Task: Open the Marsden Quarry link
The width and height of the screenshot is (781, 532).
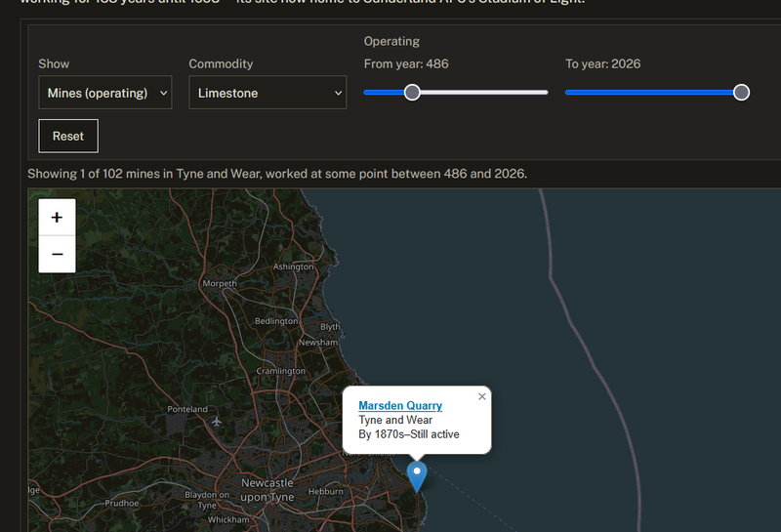Action: 400,405
